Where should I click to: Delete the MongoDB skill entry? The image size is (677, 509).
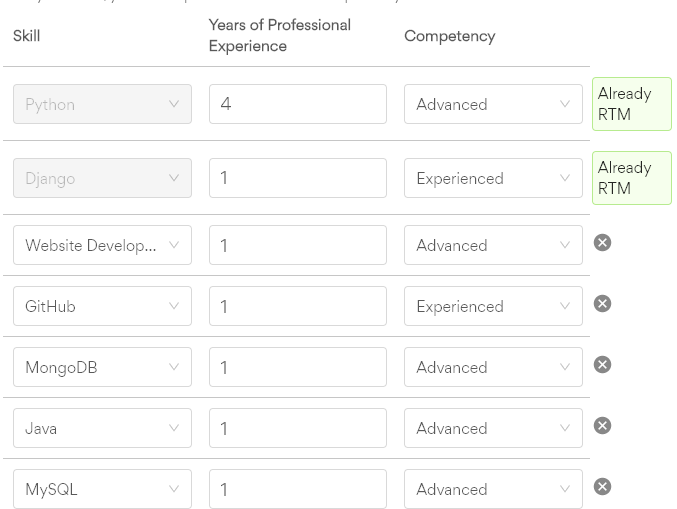coord(602,365)
